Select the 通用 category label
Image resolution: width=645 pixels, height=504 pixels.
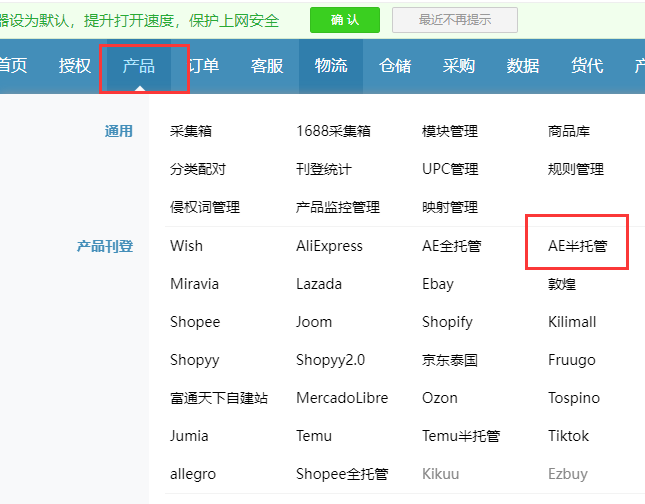point(119,131)
